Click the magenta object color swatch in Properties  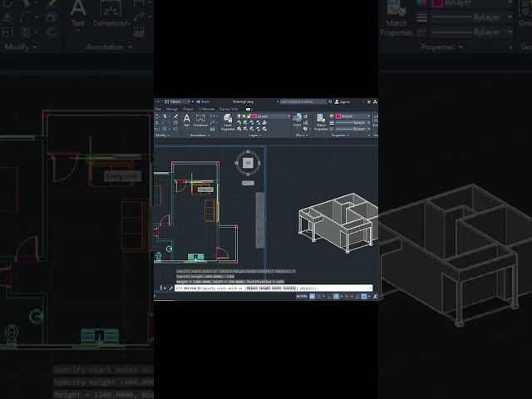(338, 116)
